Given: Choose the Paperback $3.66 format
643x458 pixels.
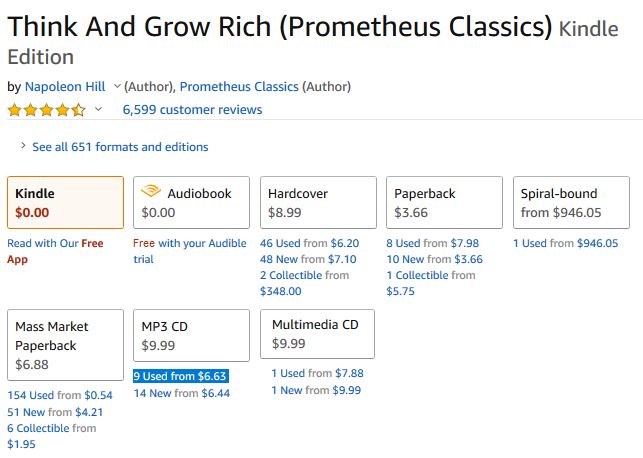Looking at the screenshot, I should (x=445, y=203).
